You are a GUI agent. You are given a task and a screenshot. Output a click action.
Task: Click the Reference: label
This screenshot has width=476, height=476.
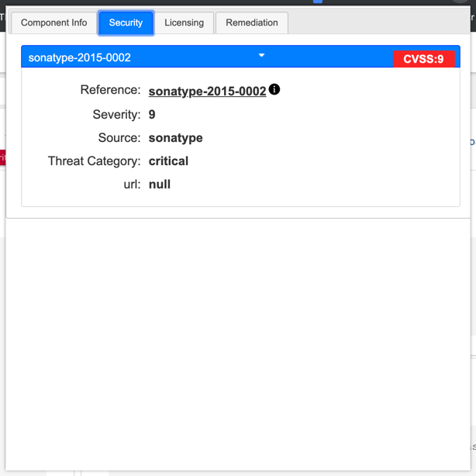point(111,90)
